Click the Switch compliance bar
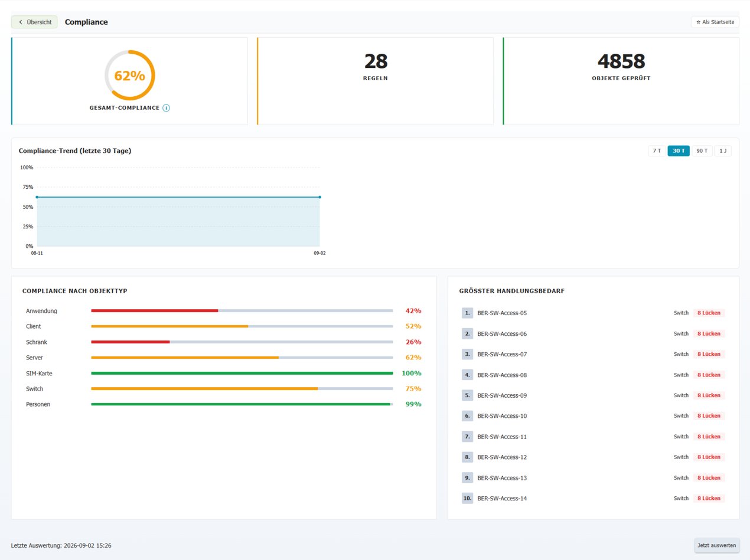750x560 pixels. (x=242, y=389)
